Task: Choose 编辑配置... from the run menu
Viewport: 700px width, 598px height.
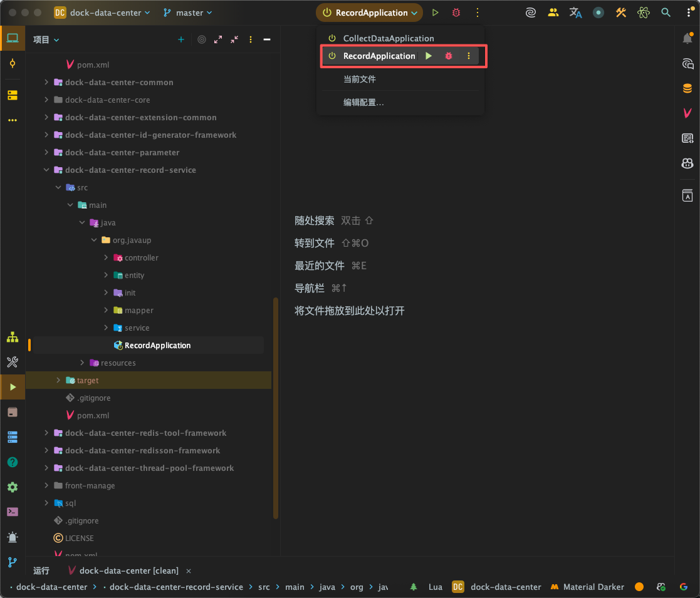Action: coord(363,102)
